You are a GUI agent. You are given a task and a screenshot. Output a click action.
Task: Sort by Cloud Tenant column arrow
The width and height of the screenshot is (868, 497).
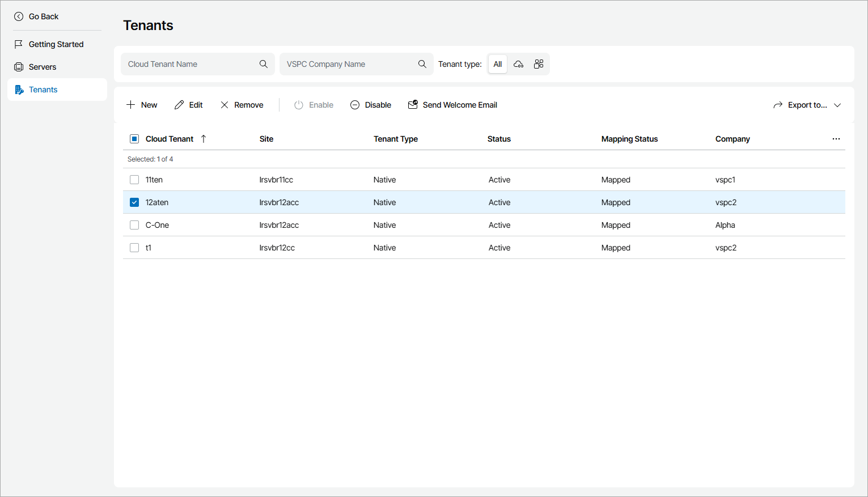click(x=204, y=139)
